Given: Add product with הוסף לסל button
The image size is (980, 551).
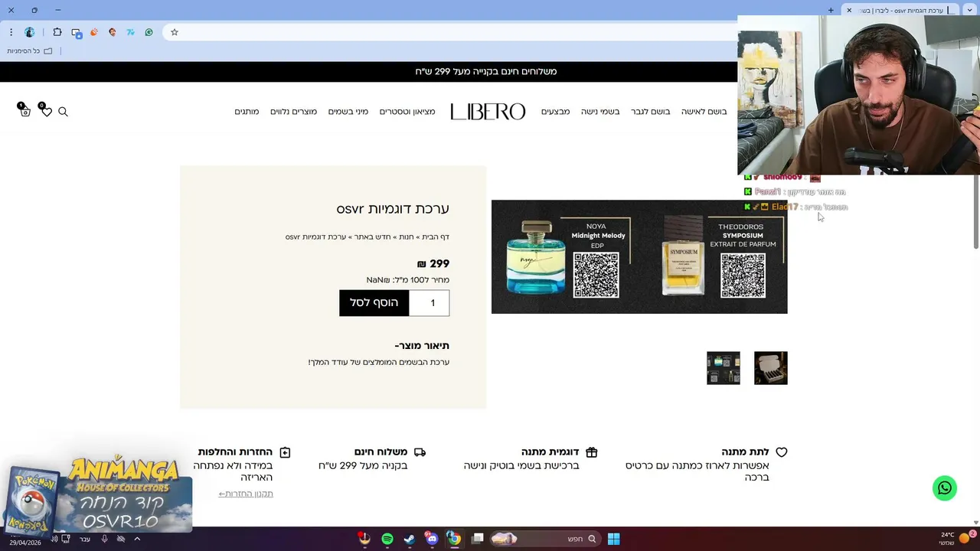Looking at the screenshot, I should pos(374,303).
